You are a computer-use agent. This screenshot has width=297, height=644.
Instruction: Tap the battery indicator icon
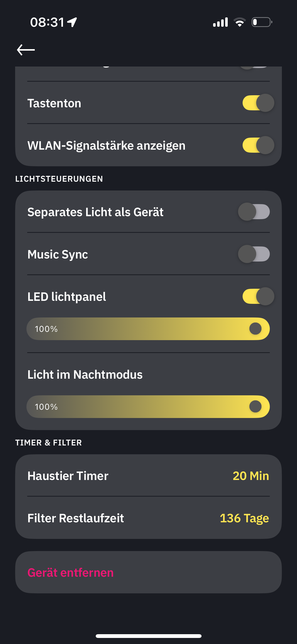click(x=262, y=22)
